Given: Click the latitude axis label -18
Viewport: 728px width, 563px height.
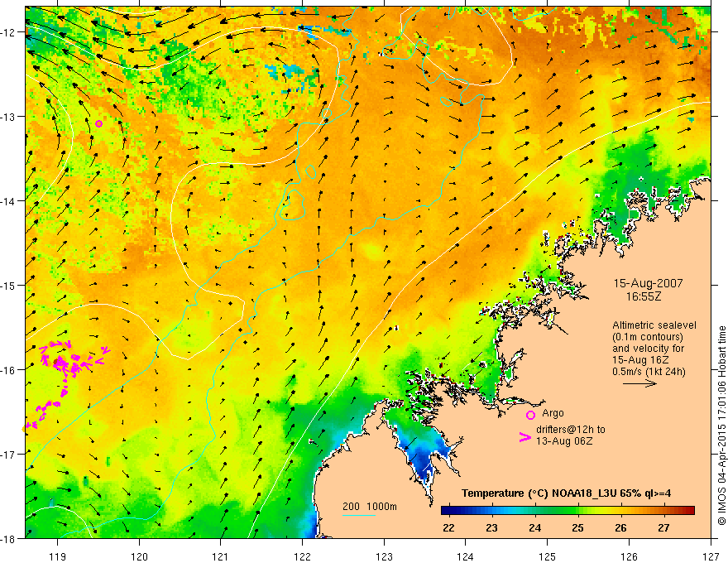Looking at the screenshot, I should coord(8,538).
